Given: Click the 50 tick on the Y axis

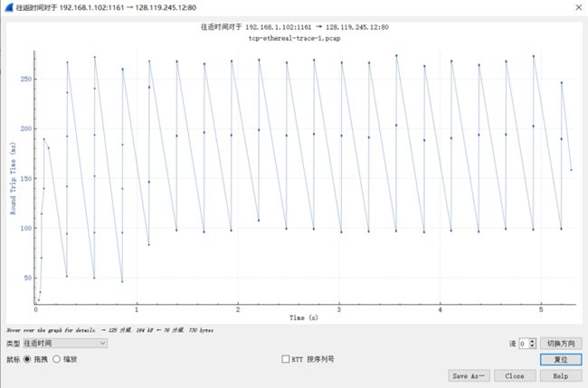Looking at the screenshot, I should [x=28, y=278].
